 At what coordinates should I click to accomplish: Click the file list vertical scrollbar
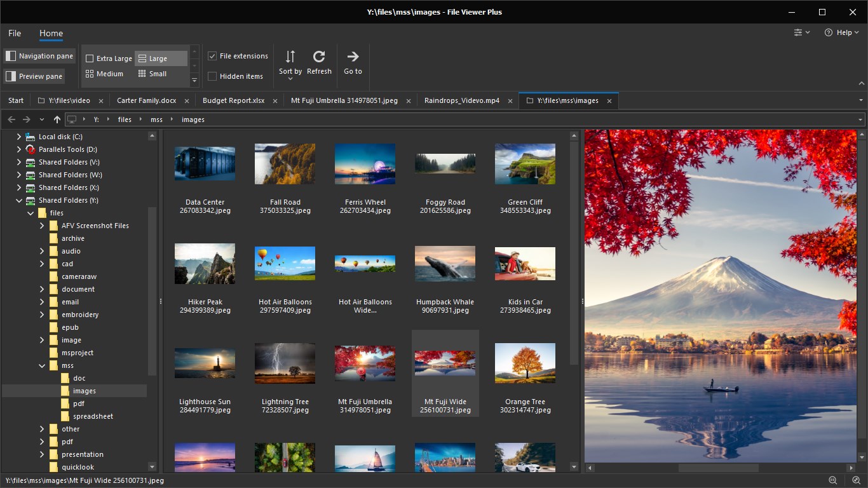click(x=574, y=253)
